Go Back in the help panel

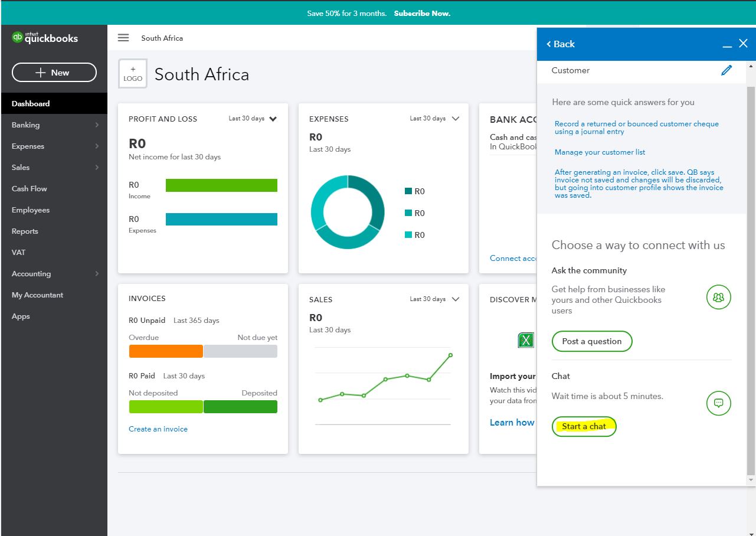[561, 44]
